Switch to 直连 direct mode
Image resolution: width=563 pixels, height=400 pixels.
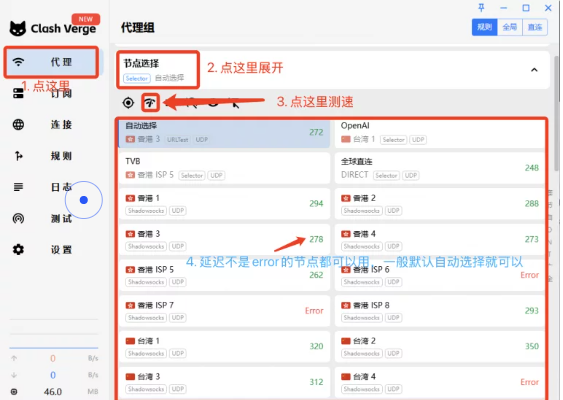click(535, 27)
